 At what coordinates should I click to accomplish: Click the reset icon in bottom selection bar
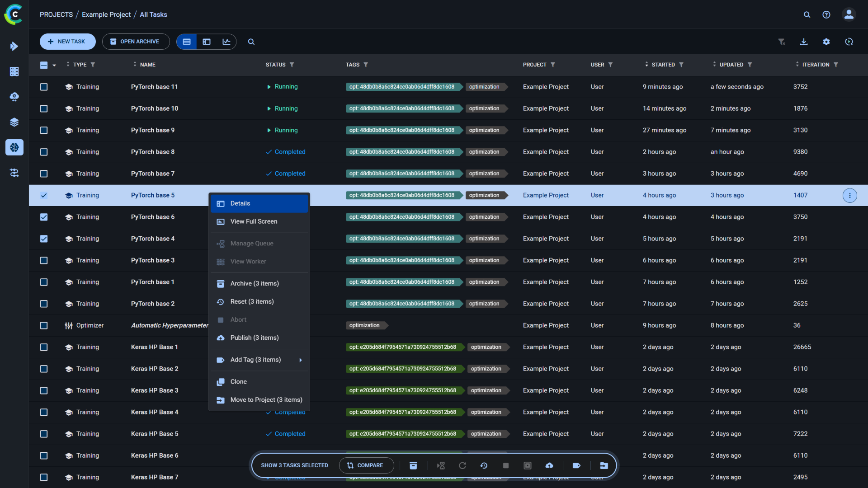click(484, 465)
